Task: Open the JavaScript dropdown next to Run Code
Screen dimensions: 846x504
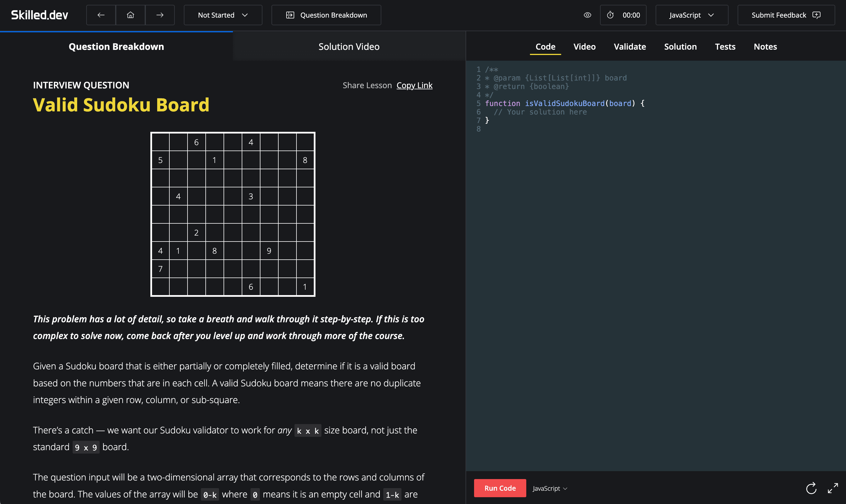Action: (549, 488)
